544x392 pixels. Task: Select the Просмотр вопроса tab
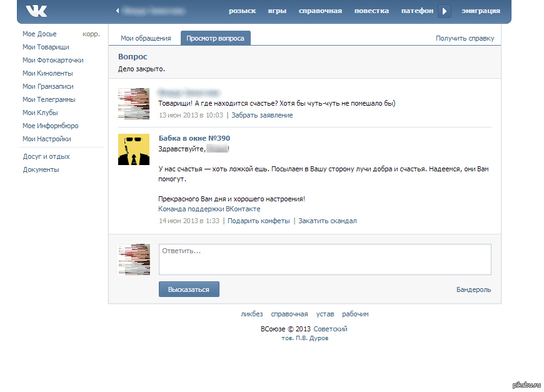click(216, 38)
